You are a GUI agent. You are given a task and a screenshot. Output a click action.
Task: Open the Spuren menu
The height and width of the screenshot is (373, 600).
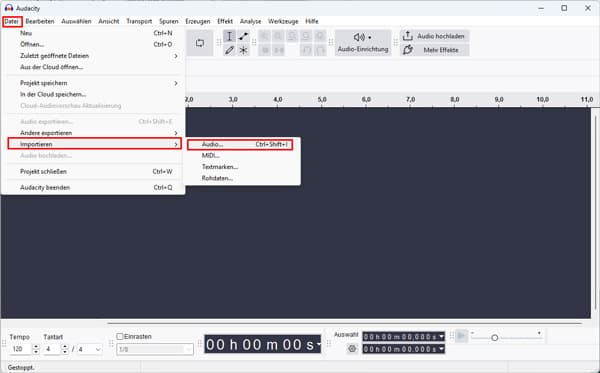[x=169, y=21]
